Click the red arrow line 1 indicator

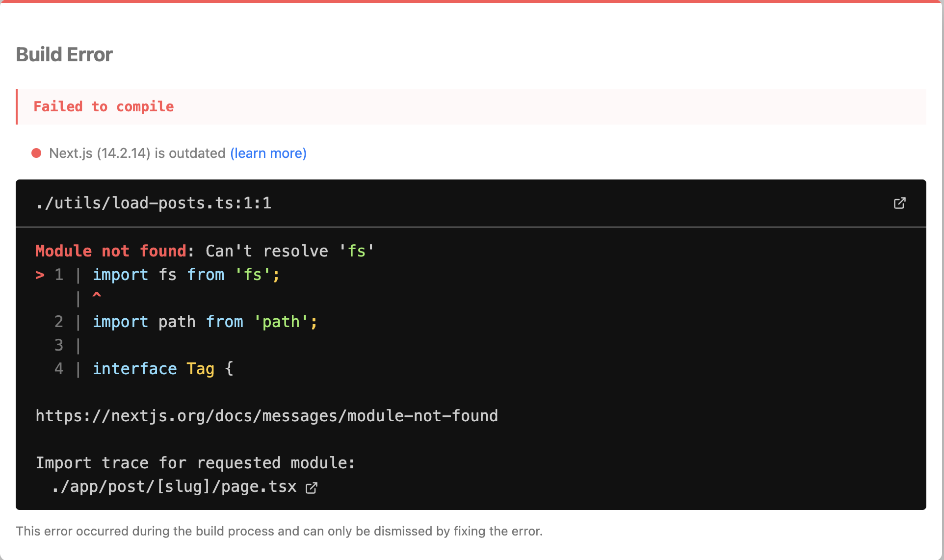(x=40, y=275)
